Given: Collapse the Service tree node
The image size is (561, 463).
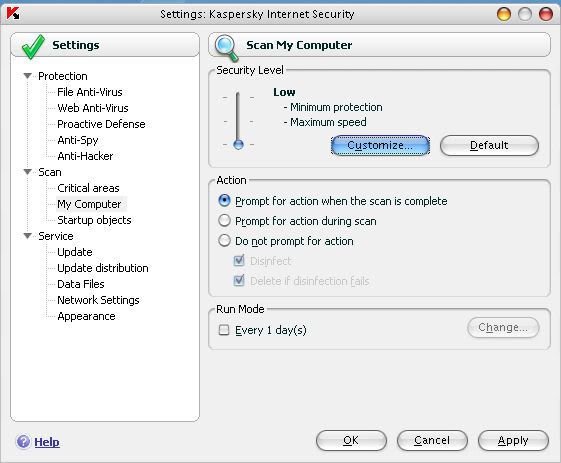Looking at the screenshot, I should (x=28, y=236).
